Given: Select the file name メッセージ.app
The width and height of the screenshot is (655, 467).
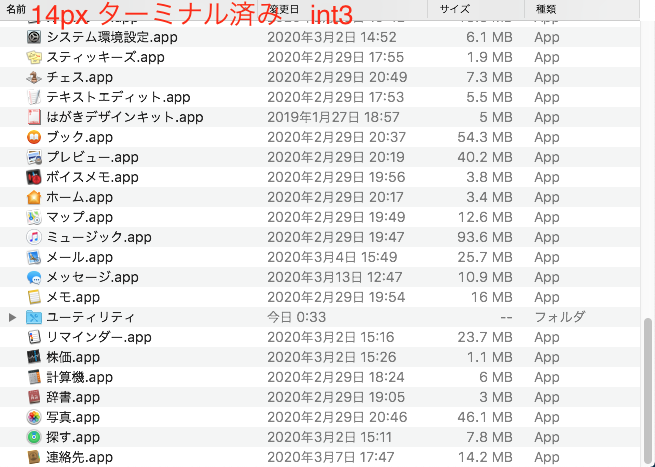Looking at the screenshot, I should coord(92,277).
